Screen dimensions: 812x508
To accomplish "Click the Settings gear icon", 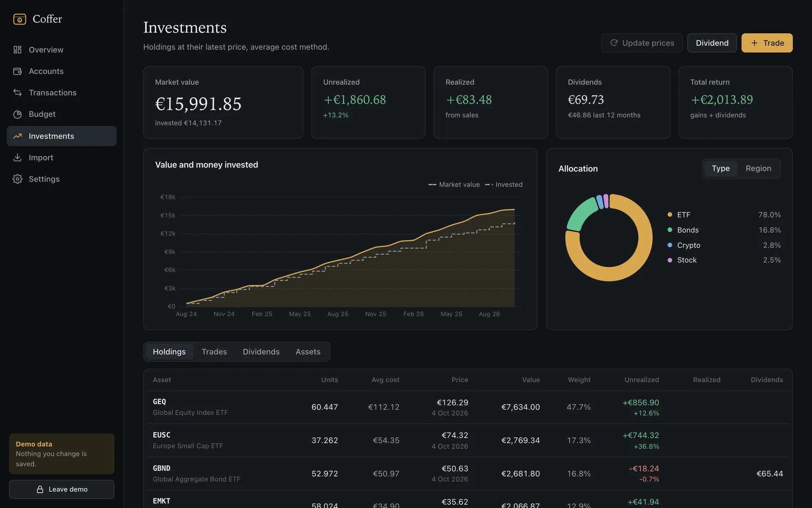I will coord(17,179).
